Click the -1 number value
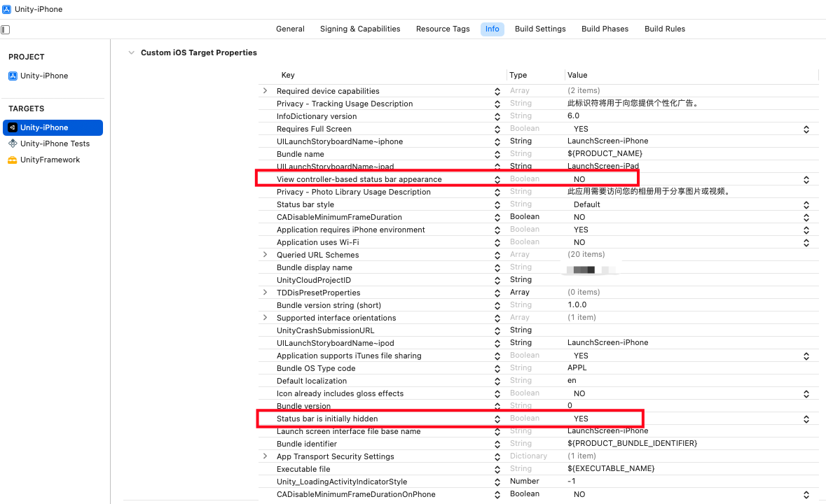This screenshot has height=504, width=826. coord(572,482)
